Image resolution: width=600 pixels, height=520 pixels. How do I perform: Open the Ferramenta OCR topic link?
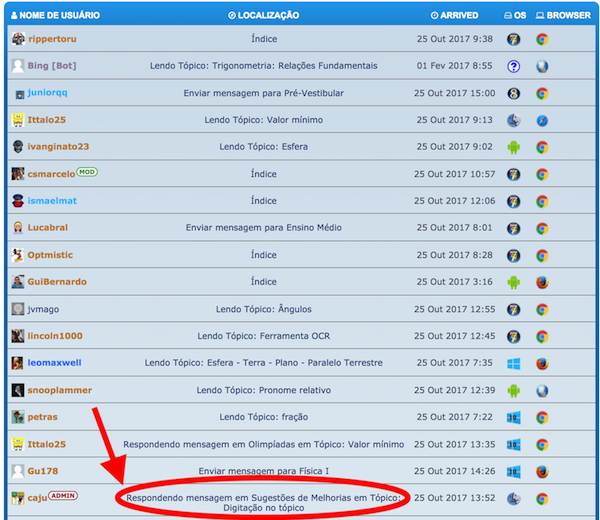[264, 336]
